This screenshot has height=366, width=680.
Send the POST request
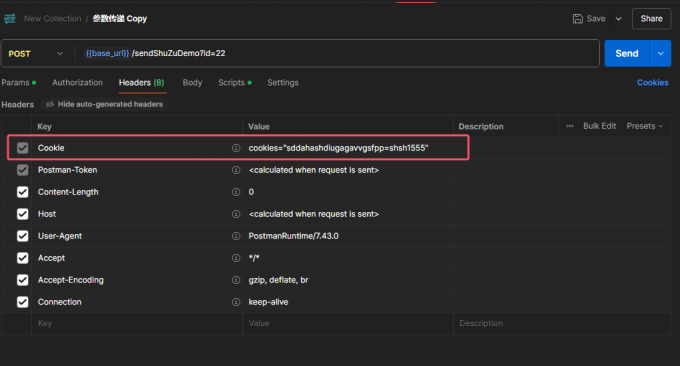[627, 53]
